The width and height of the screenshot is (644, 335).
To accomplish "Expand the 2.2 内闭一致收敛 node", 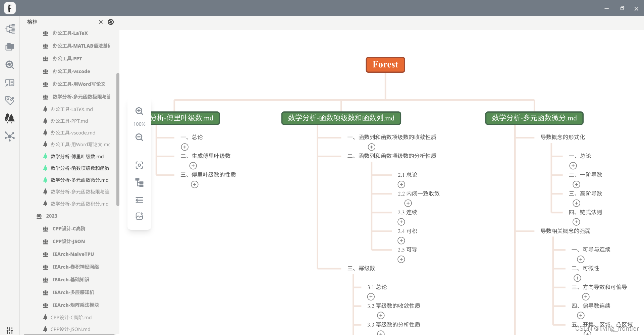I will click(x=408, y=203).
